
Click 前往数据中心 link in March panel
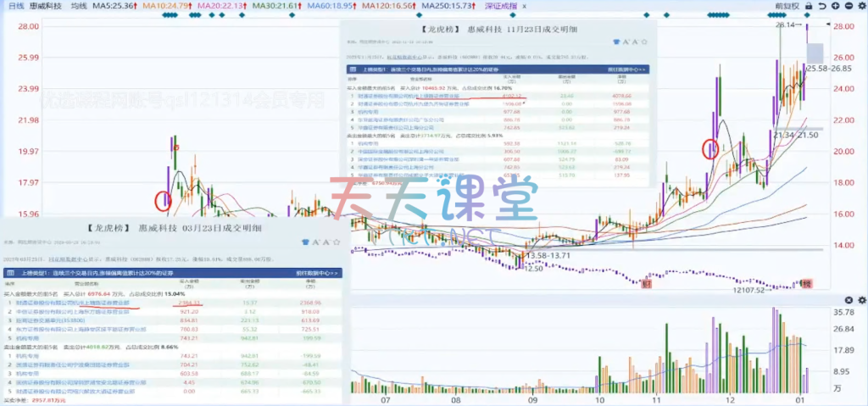[318, 273]
